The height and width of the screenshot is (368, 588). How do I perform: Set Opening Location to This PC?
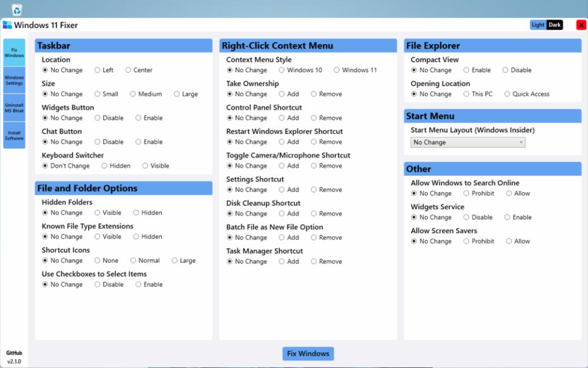[x=478, y=94]
